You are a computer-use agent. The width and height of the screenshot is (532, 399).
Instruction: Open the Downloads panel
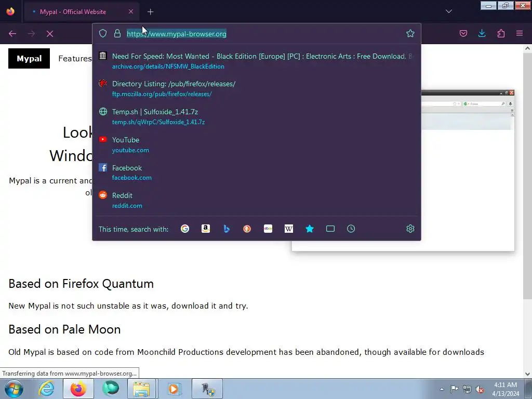[x=482, y=33]
